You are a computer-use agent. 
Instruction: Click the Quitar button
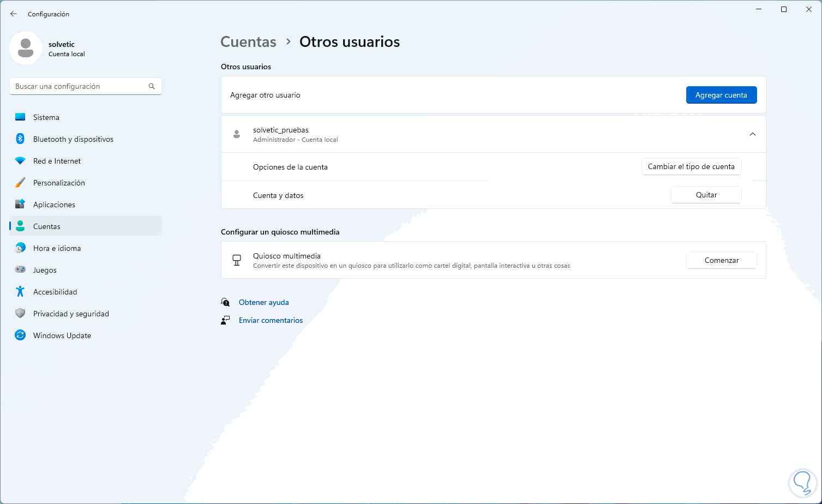[706, 195]
